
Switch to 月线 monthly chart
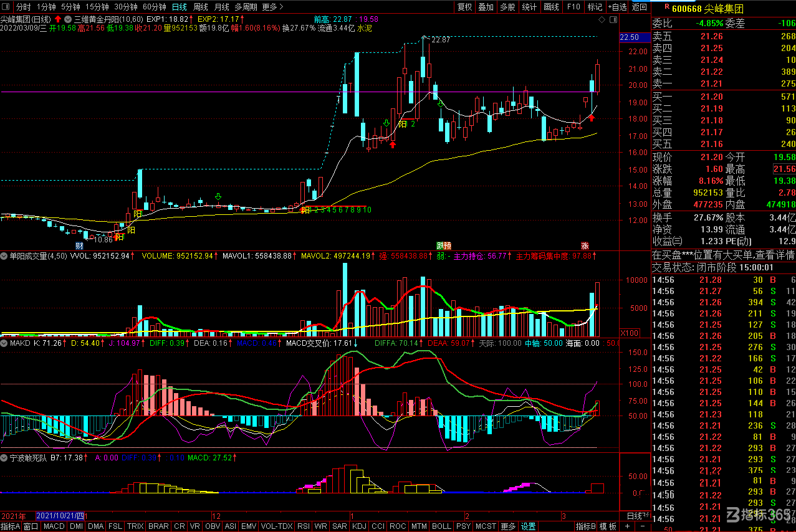pos(221,7)
